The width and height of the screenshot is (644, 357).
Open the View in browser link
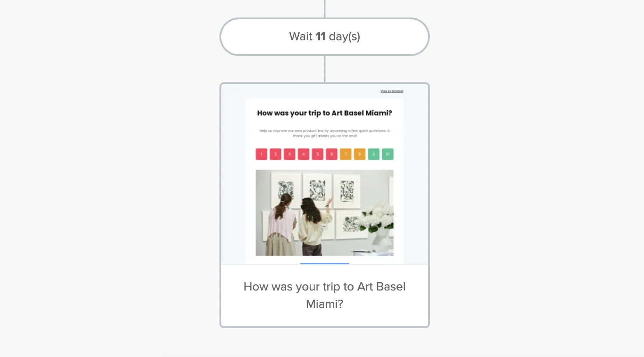tap(392, 91)
